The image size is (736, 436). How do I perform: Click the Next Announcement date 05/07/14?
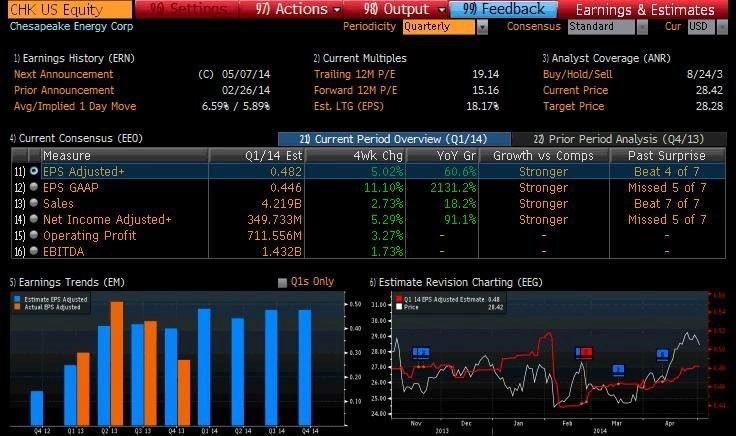point(246,74)
